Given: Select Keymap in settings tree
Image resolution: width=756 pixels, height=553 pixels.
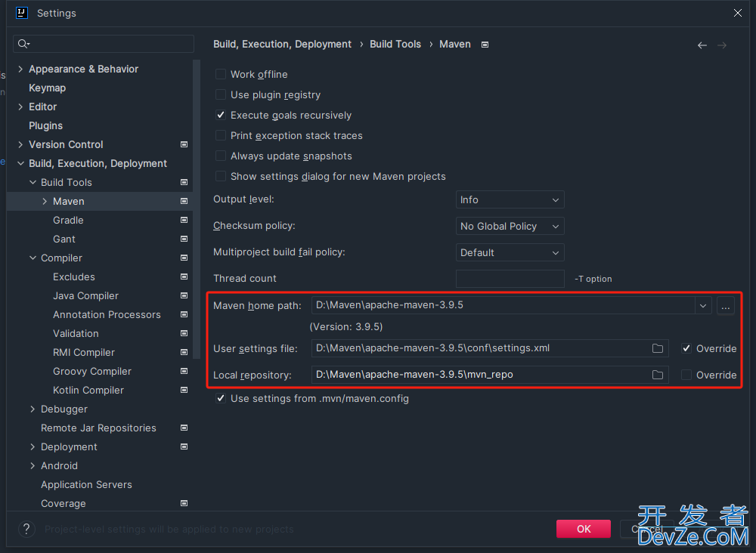Looking at the screenshot, I should click(x=47, y=88).
